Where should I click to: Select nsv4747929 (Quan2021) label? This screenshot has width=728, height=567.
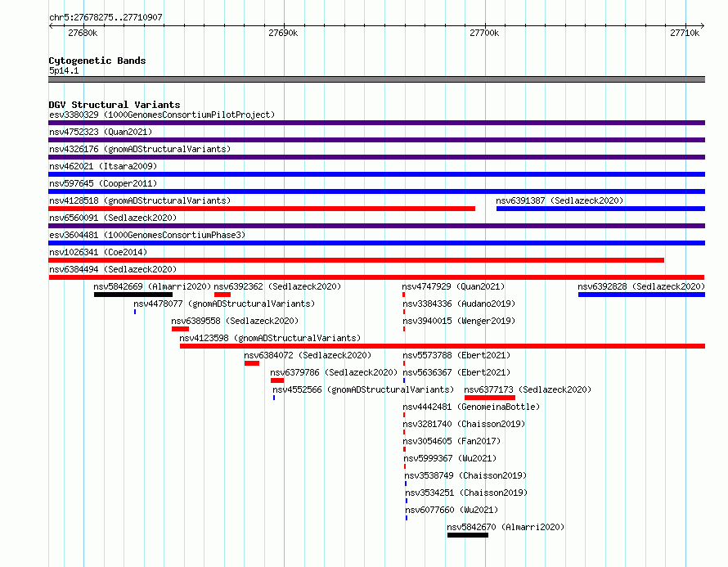(453, 286)
